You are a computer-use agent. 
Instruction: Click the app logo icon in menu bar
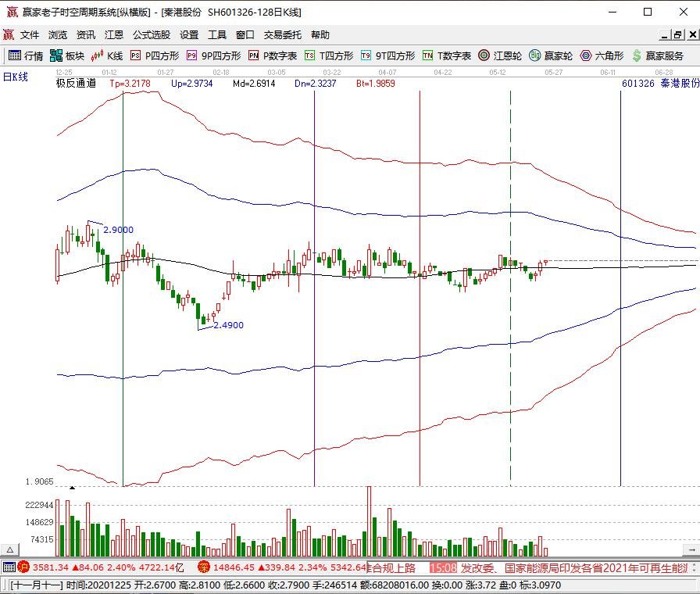(x=9, y=35)
